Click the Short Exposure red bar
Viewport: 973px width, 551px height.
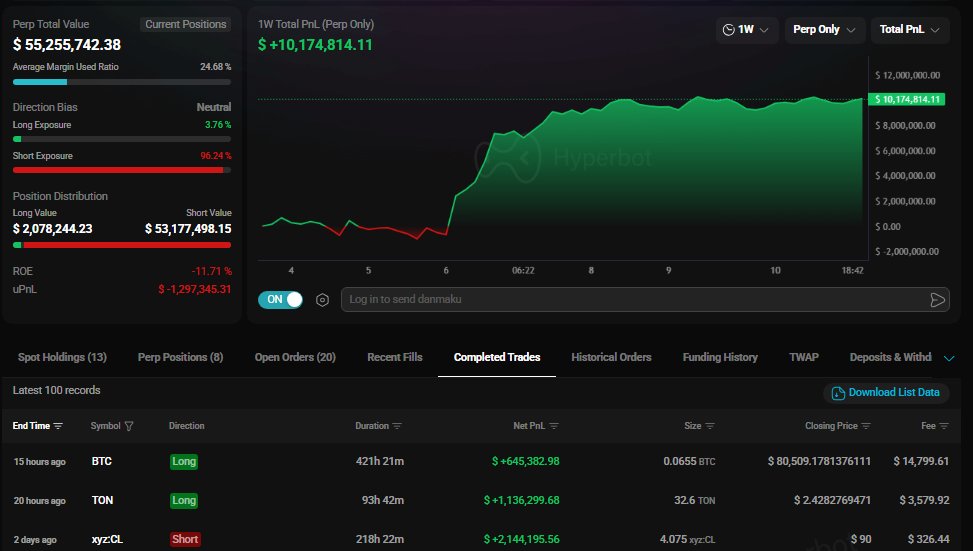click(x=122, y=170)
